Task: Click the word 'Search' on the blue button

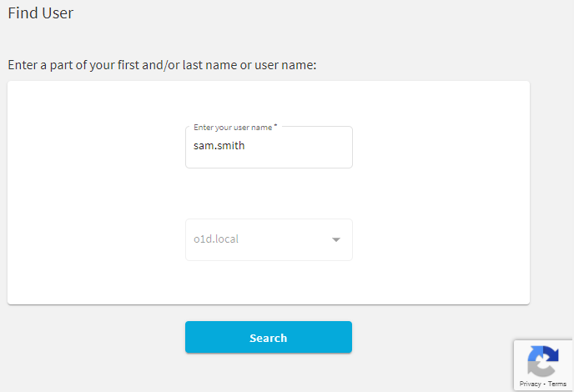Action: 269,338
